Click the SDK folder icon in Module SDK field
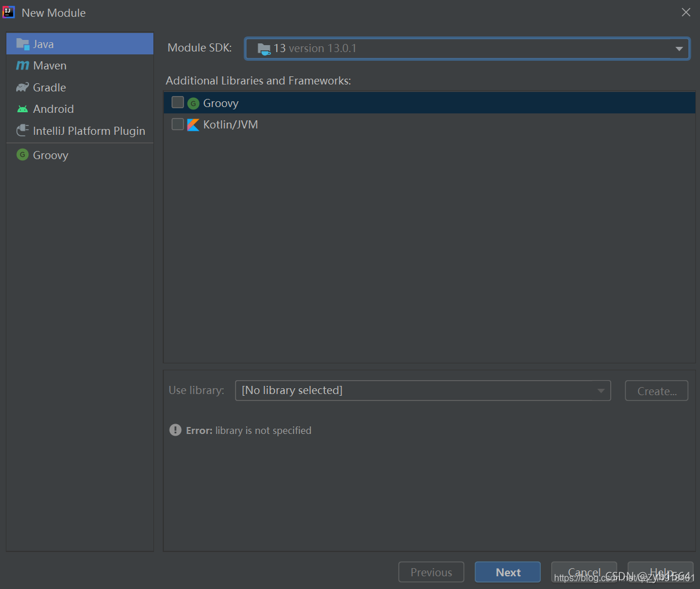Viewport: 700px width, 589px height. click(x=264, y=49)
